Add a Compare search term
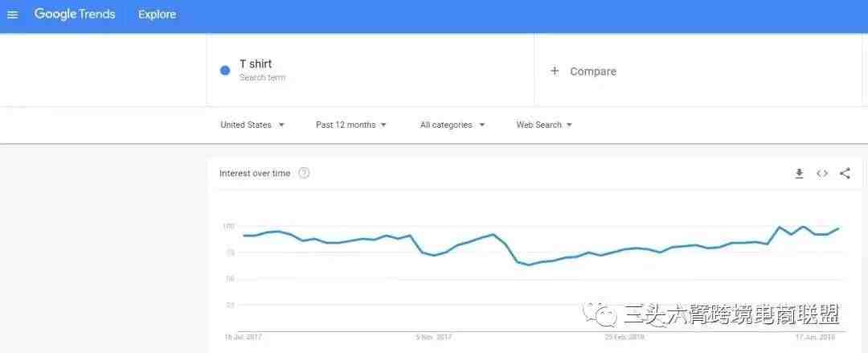 698,71
